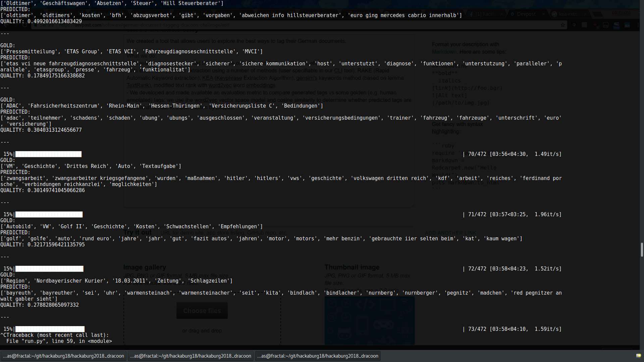This screenshot has width=644, height=362.
Task: Open the Markdown formatting link
Action: [x=444, y=52]
